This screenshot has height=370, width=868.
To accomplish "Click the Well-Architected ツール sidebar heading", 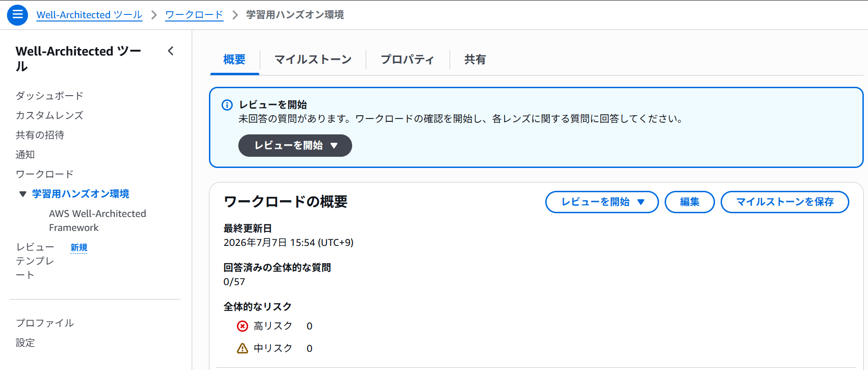I will point(78,58).
